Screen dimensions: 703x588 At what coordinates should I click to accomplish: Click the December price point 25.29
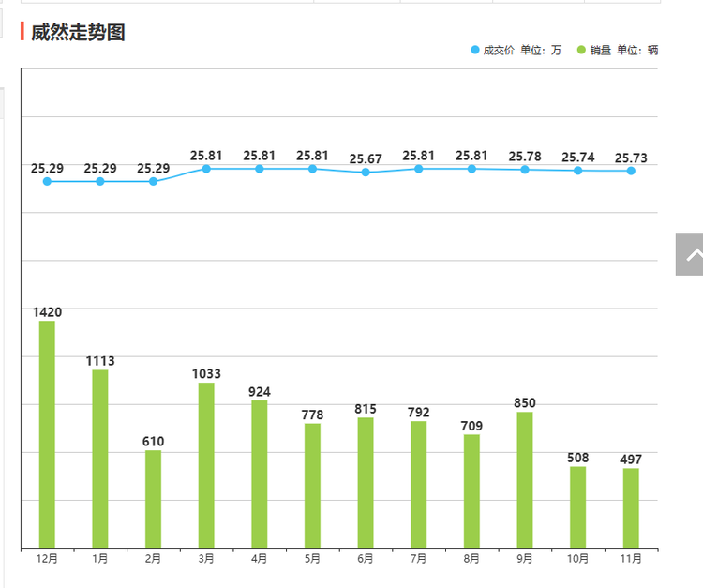pos(47,181)
